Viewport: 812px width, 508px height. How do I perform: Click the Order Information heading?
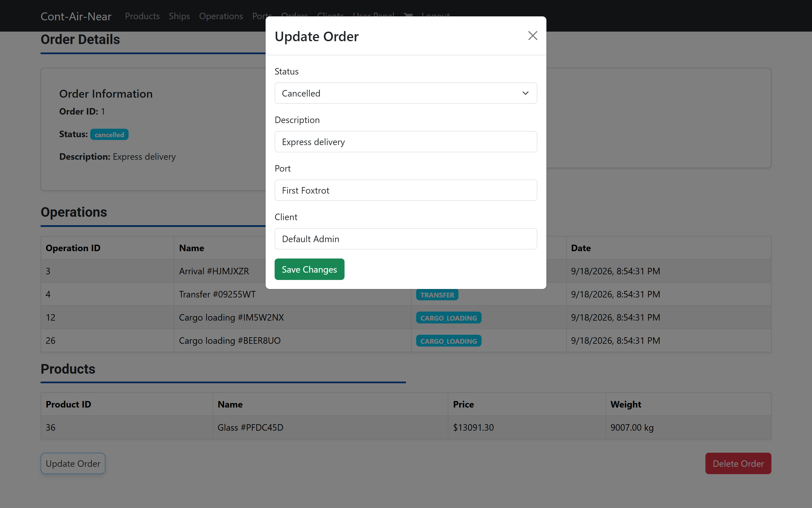point(106,94)
